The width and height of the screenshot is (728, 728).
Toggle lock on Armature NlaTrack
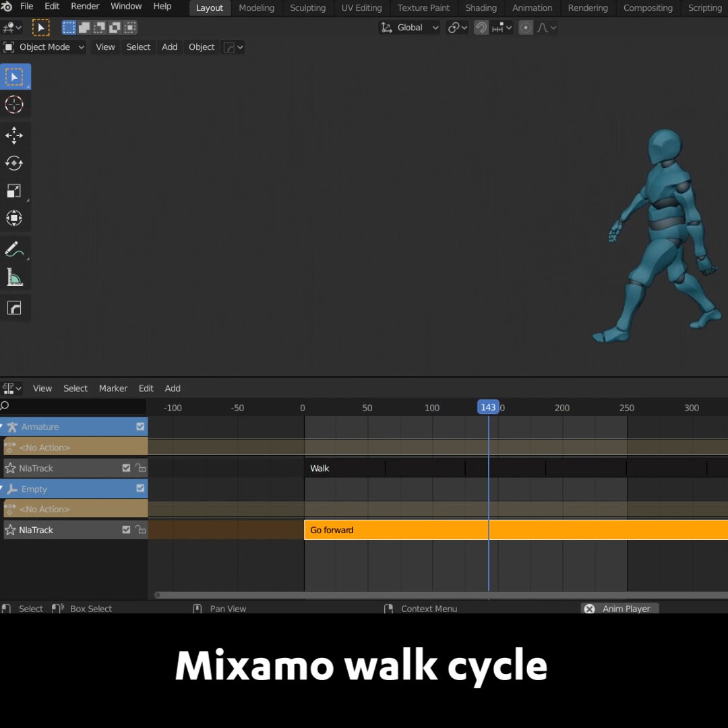click(x=140, y=468)
